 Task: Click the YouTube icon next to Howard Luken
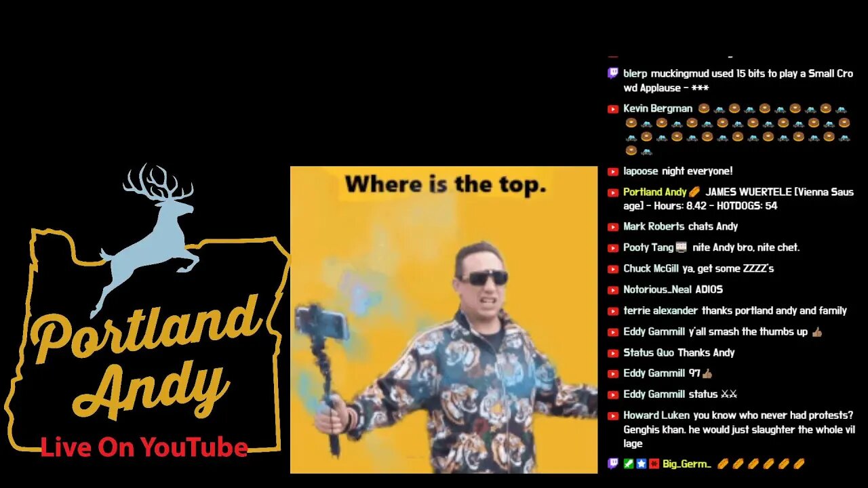click(612, 415)
